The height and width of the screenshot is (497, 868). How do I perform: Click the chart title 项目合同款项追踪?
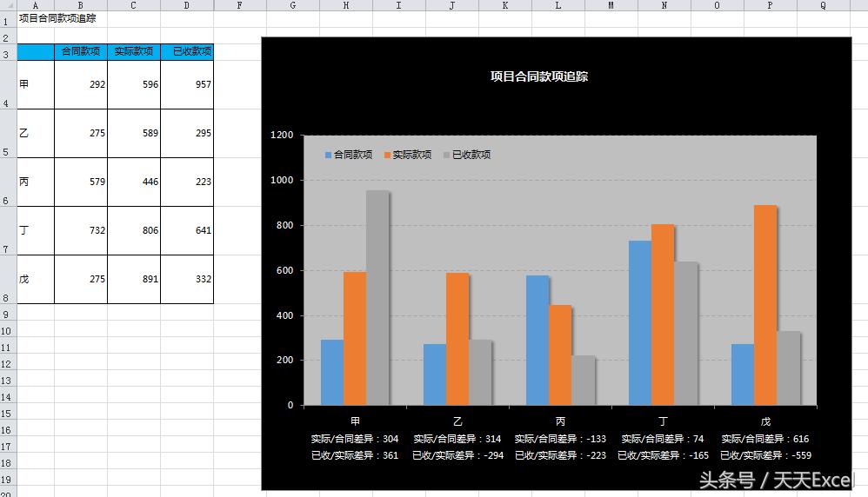tap(538, 76)
